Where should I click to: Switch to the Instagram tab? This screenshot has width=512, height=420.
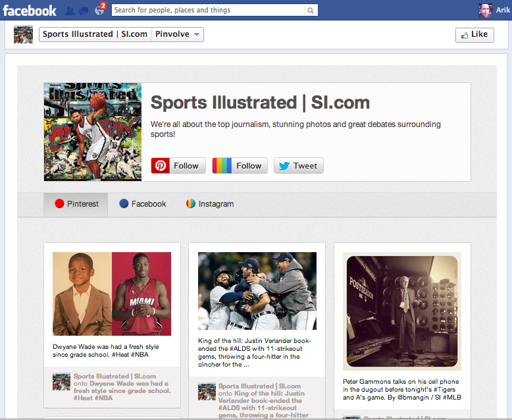tap(210, 204)
